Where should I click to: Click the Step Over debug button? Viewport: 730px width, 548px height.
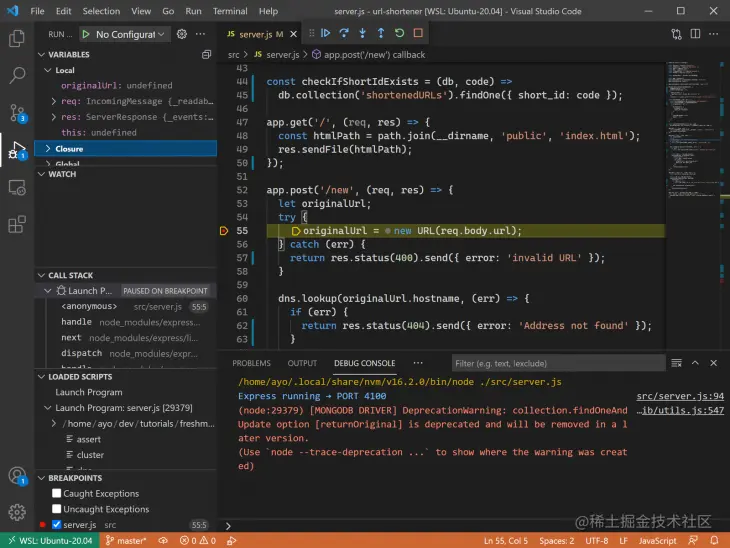point(343,33)
